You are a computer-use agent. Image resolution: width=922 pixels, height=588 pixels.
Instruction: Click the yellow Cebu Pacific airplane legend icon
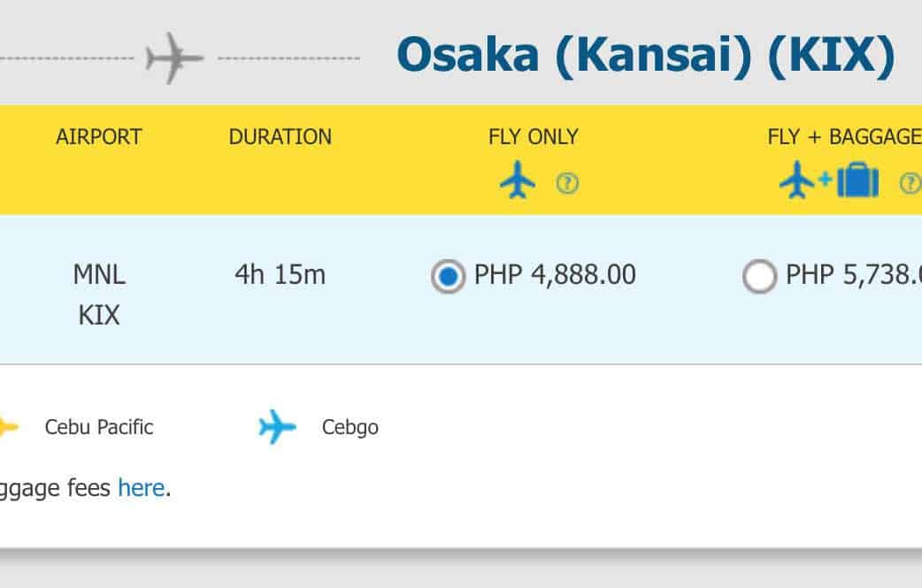pos(7,427)
